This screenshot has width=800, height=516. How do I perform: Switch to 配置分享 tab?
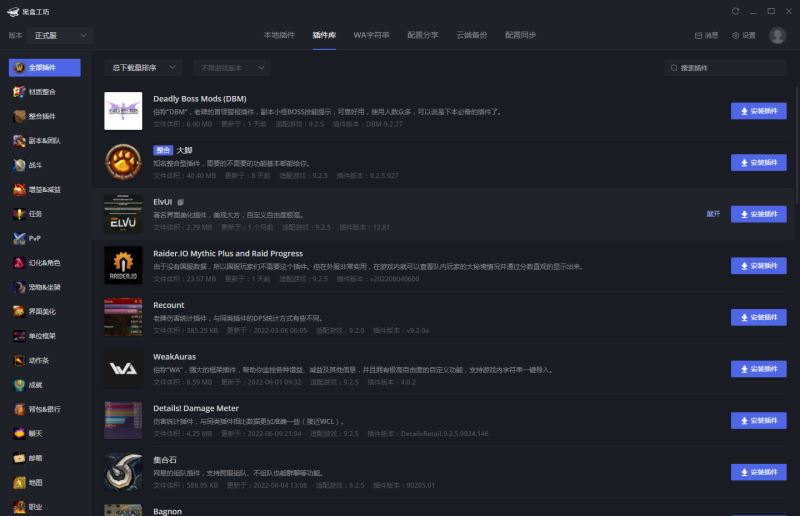(x=422, y=35)
